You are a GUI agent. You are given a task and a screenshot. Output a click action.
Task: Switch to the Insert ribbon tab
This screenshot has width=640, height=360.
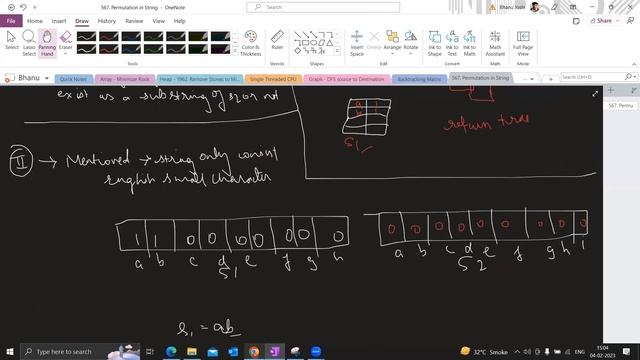[x=59, y=21]
